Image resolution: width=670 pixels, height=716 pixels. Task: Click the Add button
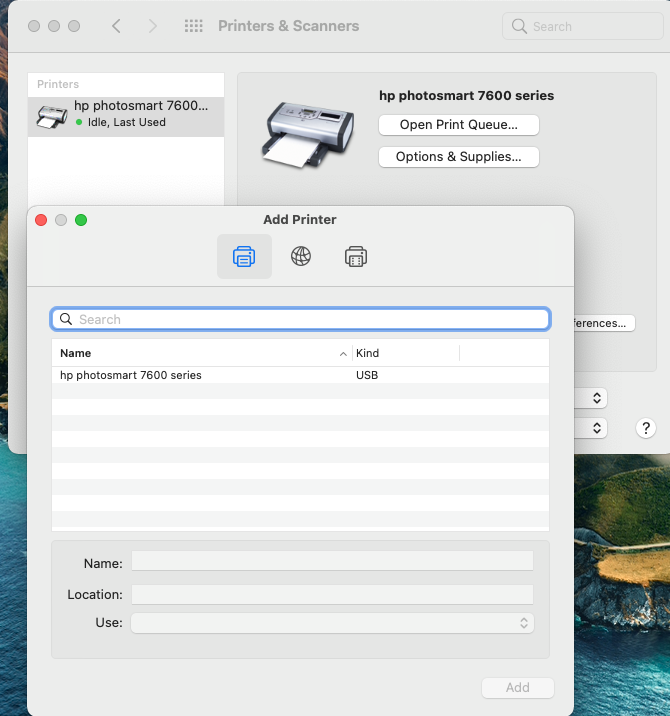pos(518,688)
